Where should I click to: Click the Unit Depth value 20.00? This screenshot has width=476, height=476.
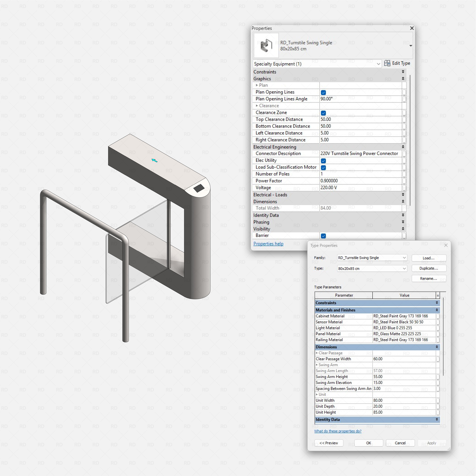pos(404,406)
